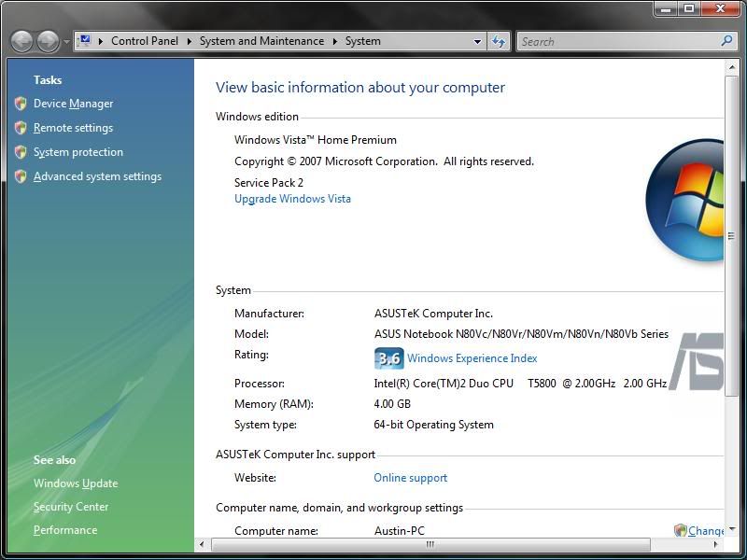Click the vertical scrollbar down arrow

point(731,528)
